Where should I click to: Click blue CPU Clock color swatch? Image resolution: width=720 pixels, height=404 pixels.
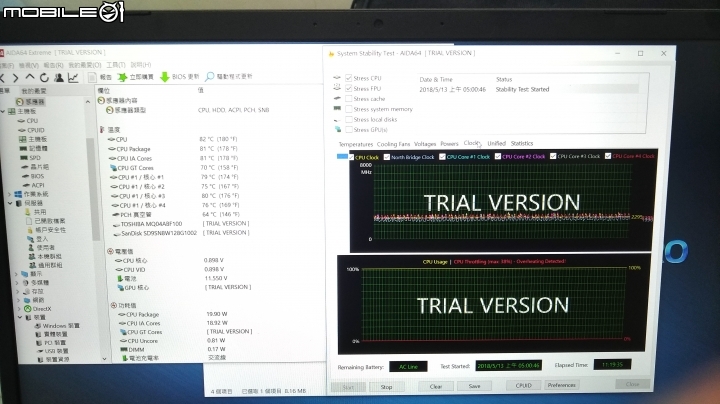point(342,157)
